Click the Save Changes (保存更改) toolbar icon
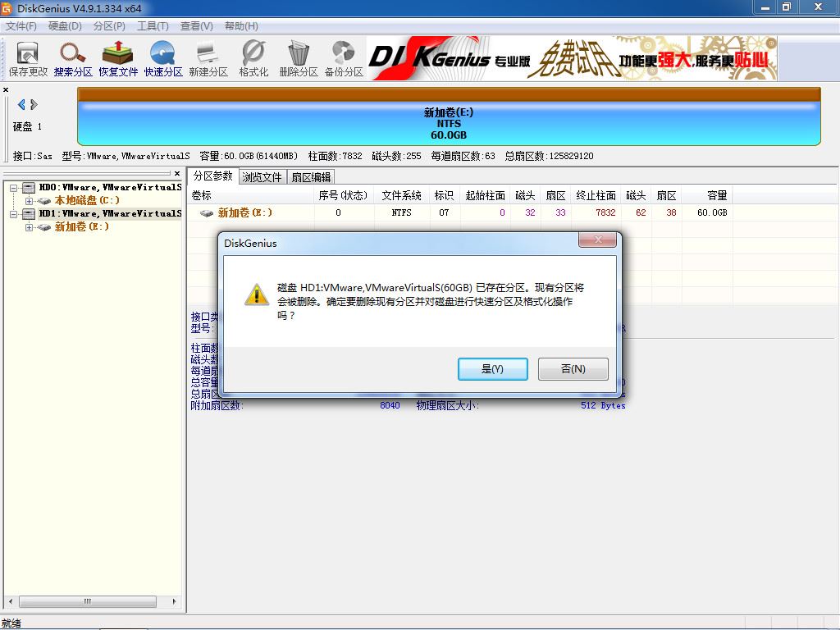Screen dimensions: 840x630 [x=28, y=59]
